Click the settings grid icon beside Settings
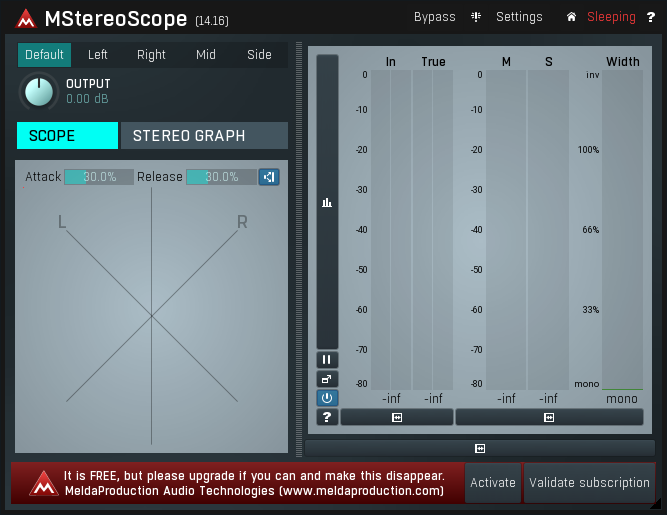Screen dimensions: 667x515 pyautogui.click(x=477, y=17)
